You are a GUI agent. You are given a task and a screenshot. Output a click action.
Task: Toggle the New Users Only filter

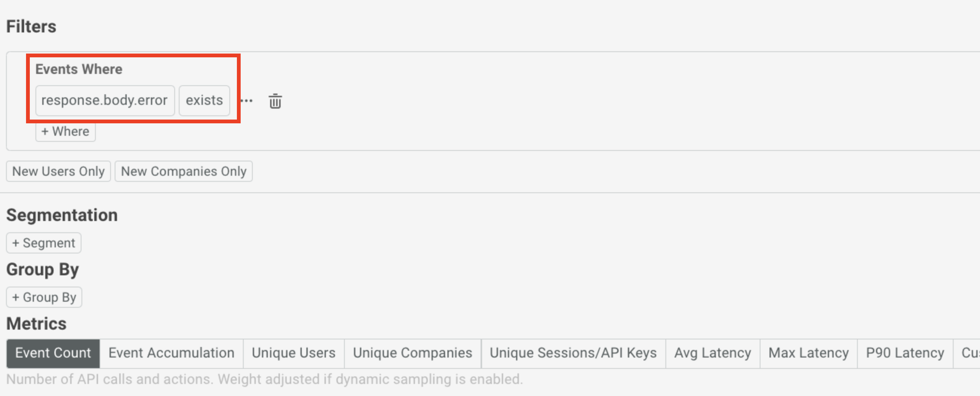pos(58,171)
